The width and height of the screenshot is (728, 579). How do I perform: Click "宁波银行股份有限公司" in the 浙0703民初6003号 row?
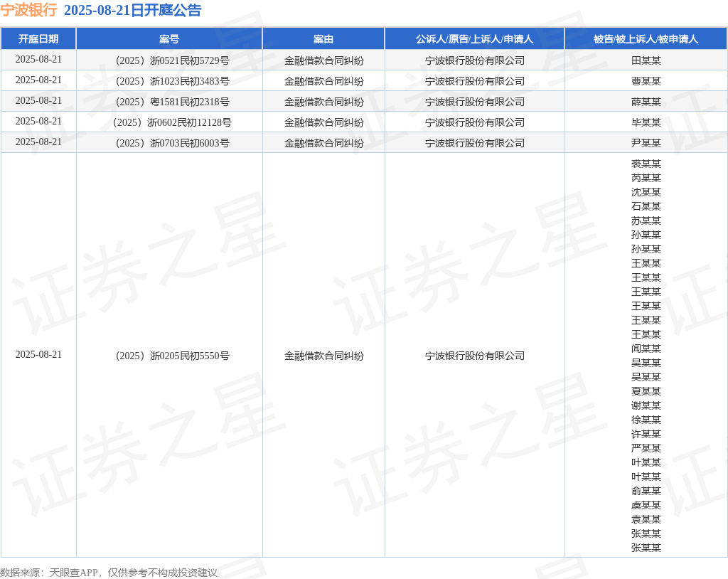coord(475,143)
